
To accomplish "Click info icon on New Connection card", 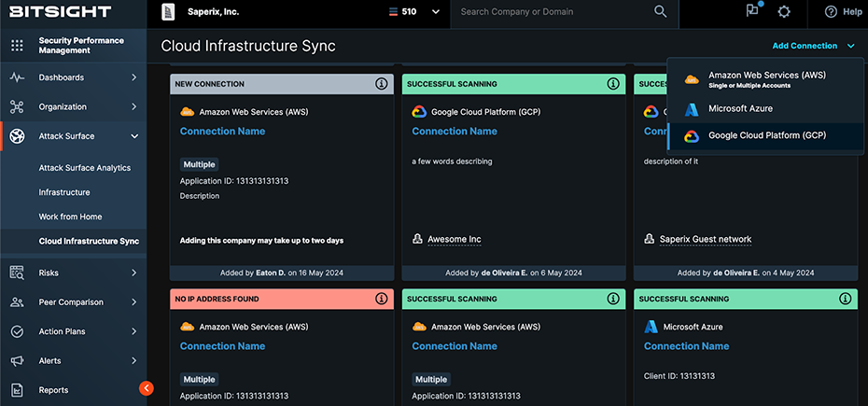I will click(381, 84).
